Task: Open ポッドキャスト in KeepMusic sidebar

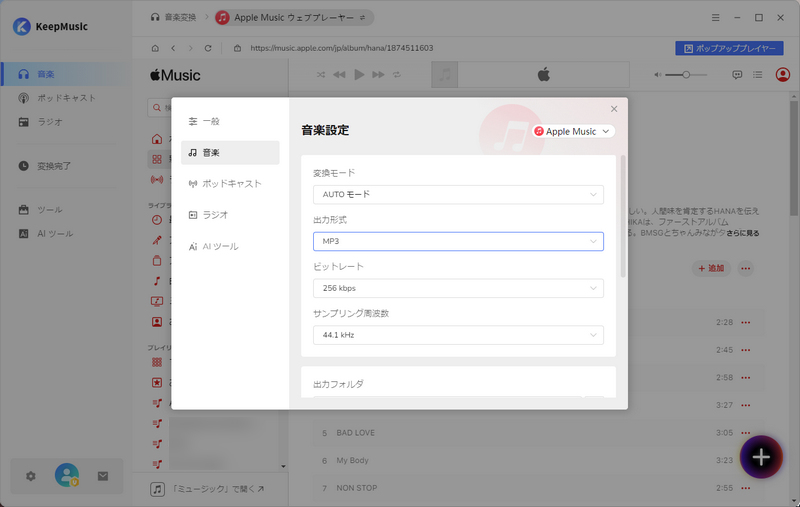Action: pyautogui.click(x=66, y=98)
